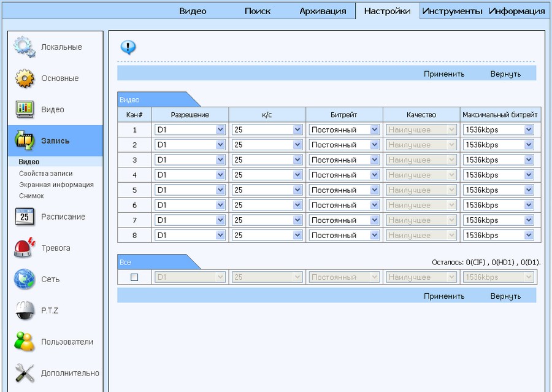Open Свойства записи submenu item

point(46,174)
